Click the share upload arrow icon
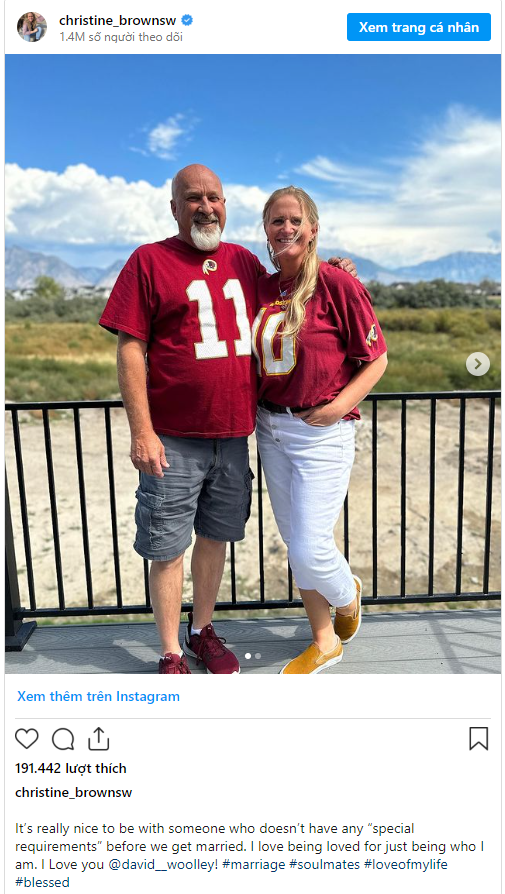This screenshot has width=505, height=894. 99,738
